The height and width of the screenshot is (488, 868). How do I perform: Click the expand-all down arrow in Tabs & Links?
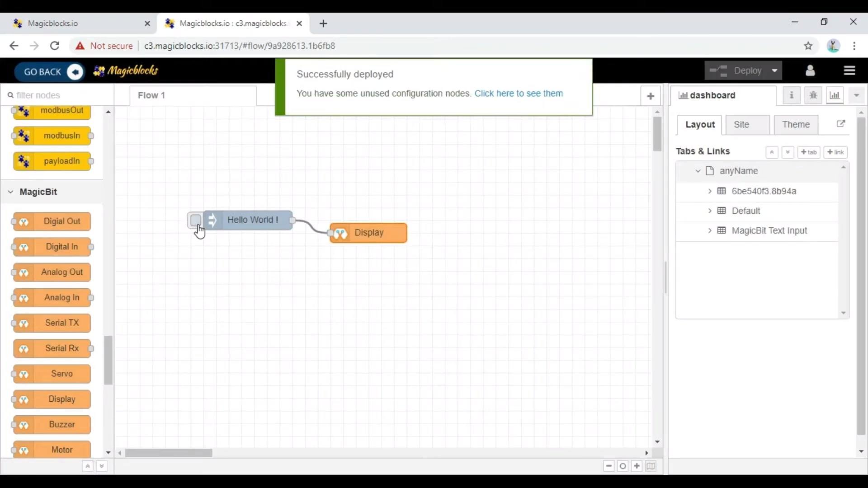click(x=788, y=152)
